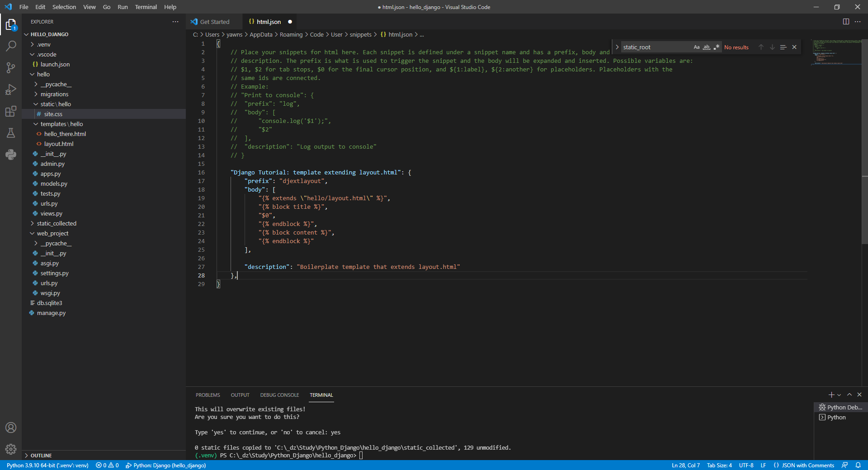Open Explorer more actions ellipsis
The height and width of the screenshot is (470, 868).
click(x=175, y=22)
